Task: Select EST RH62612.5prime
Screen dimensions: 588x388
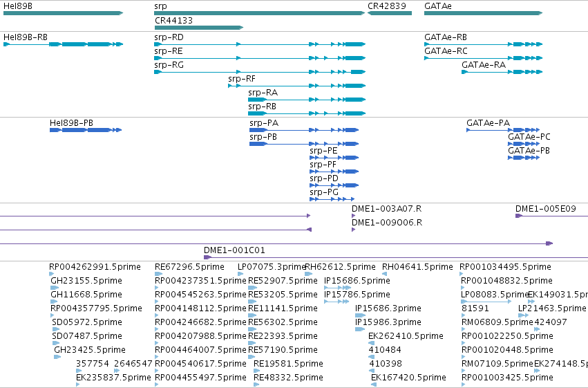Action: click(x=309, y=274)
